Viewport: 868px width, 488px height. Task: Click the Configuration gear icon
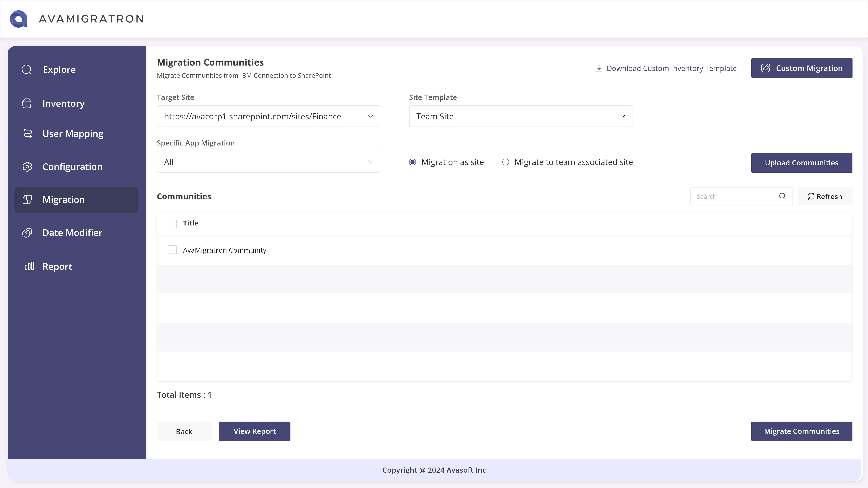click(x=27, y=167)
